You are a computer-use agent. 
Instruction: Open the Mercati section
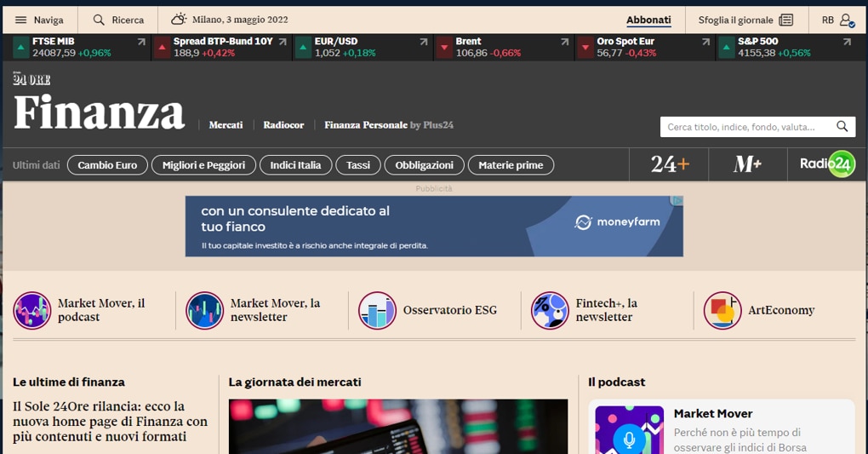click(226, 125)
